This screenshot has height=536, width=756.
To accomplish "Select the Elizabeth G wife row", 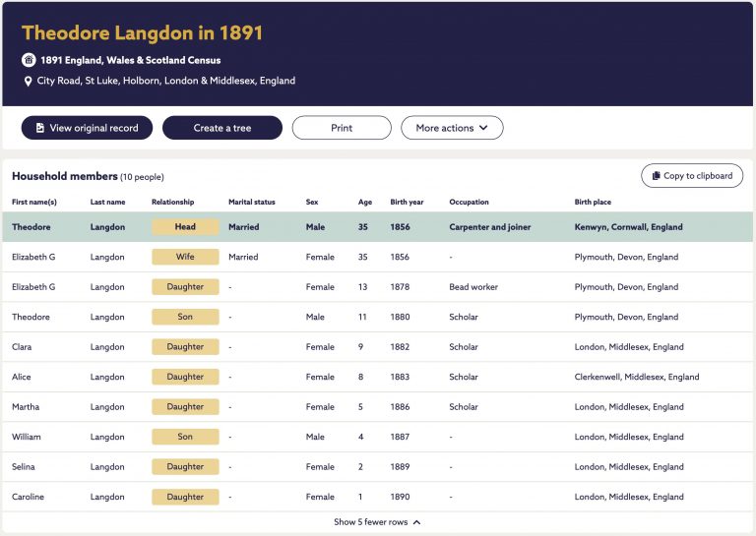I will (378, 257).
